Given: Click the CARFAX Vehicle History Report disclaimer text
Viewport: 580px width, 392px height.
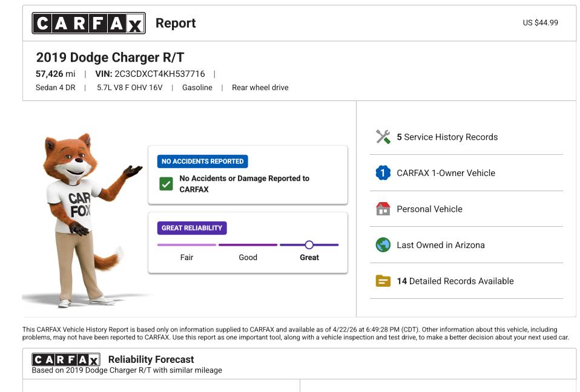Looking at the screenshot, I should pos(295,333).
